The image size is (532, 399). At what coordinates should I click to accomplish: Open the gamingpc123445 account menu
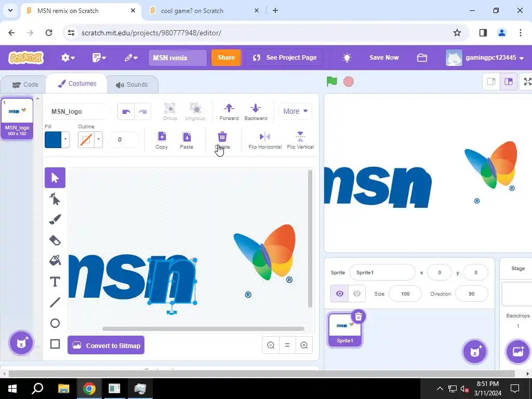click(485, 58)
